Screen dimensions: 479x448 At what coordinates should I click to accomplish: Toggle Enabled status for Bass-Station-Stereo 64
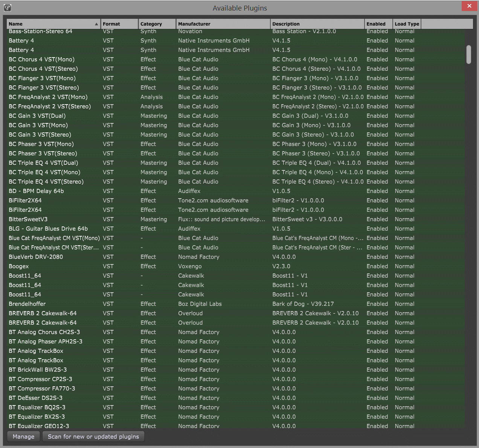point(377,31)
